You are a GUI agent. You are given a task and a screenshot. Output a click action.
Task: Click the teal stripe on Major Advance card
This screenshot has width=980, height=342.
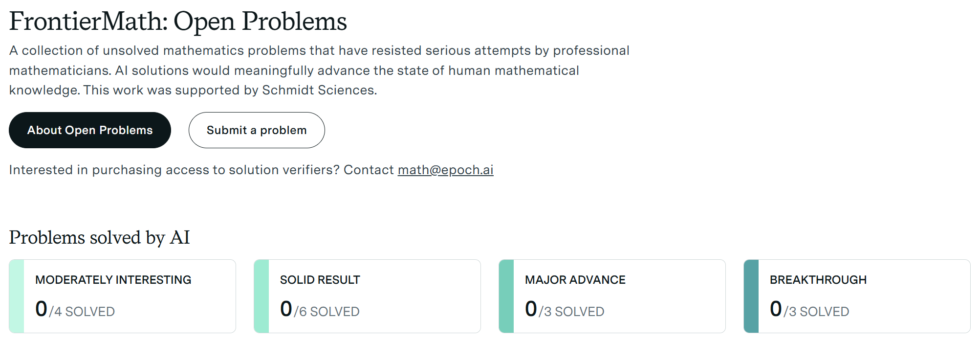coord(506,296)
